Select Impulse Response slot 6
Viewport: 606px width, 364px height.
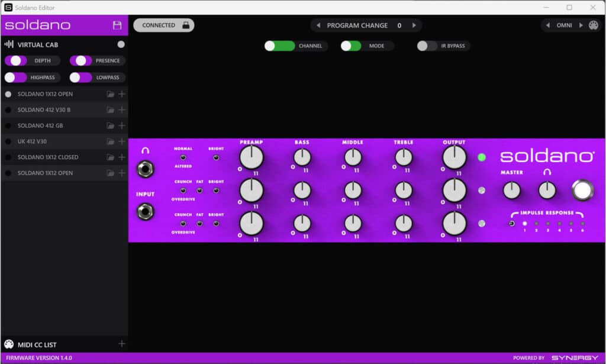pyautogui.click(x=582, y=224)
